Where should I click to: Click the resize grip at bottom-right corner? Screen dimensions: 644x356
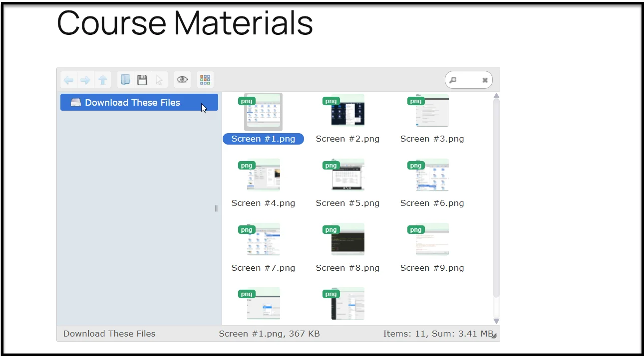(494, 337)
